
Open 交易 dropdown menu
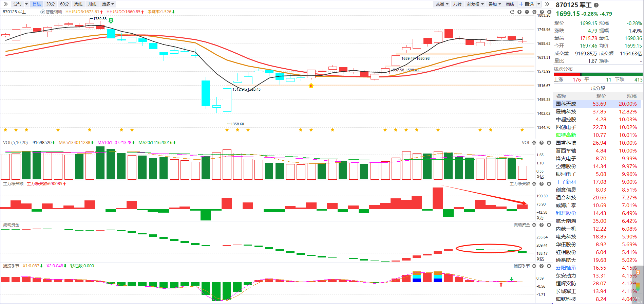coord(442,4)
